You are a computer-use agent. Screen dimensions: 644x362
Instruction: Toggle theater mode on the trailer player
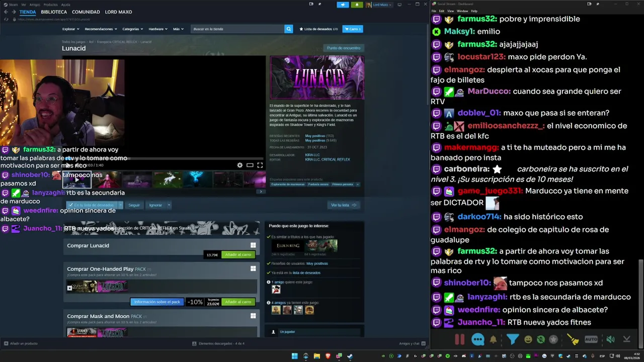tap(250, 165)
